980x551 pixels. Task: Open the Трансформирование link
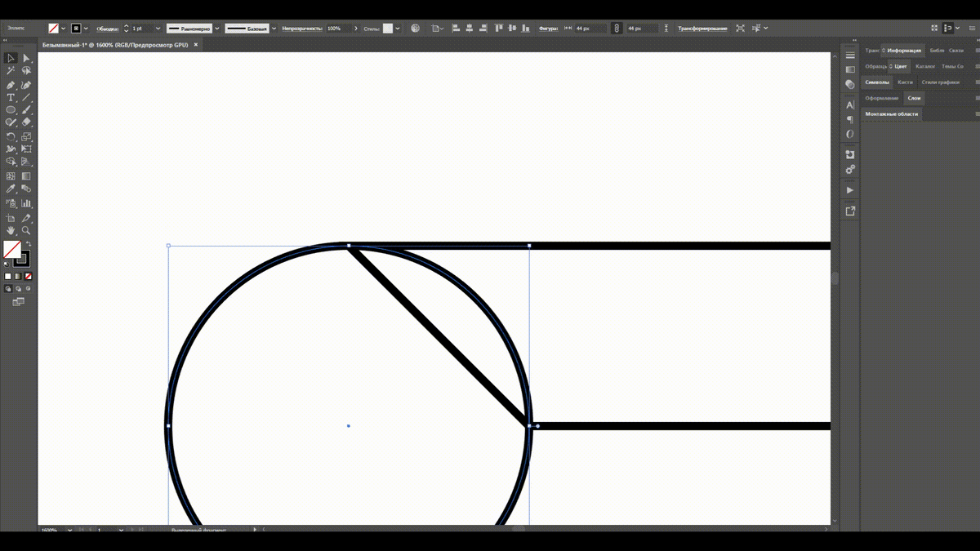[x=702, y=29]
